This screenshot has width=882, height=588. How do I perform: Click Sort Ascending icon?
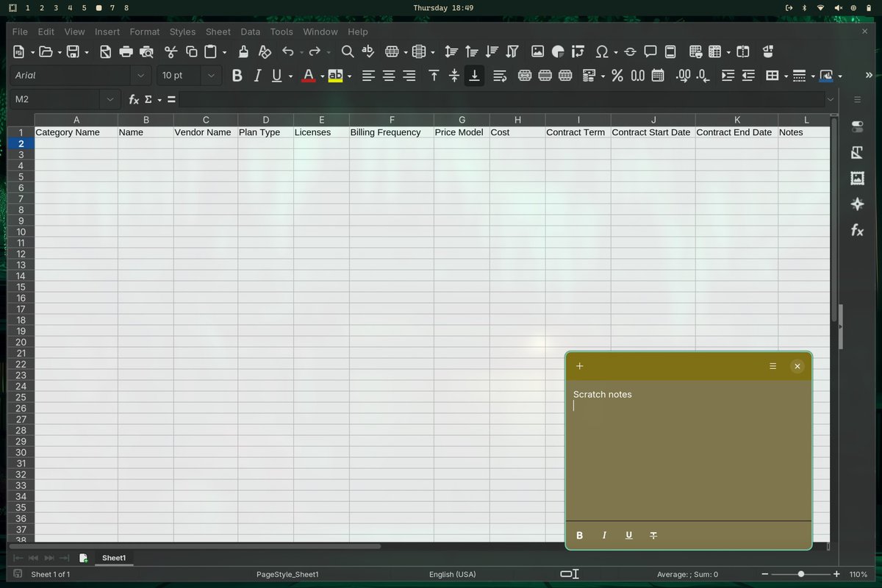[x=472, y=51]
